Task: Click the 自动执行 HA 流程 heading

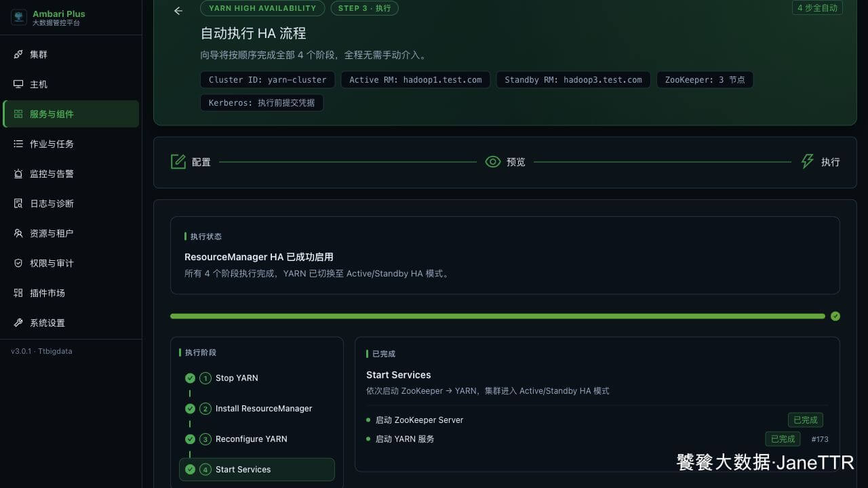Action: coord(253,33)
